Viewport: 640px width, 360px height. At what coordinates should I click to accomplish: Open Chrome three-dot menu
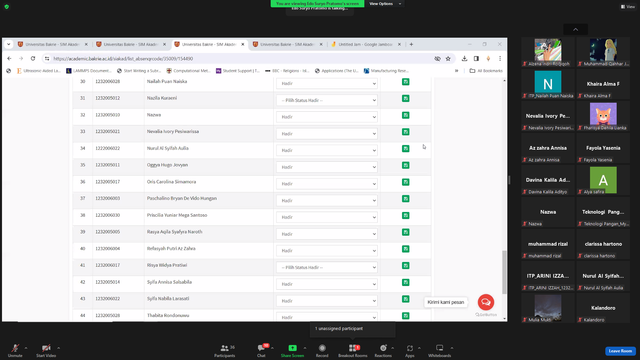pyautogui.click(x=500, y=59)
